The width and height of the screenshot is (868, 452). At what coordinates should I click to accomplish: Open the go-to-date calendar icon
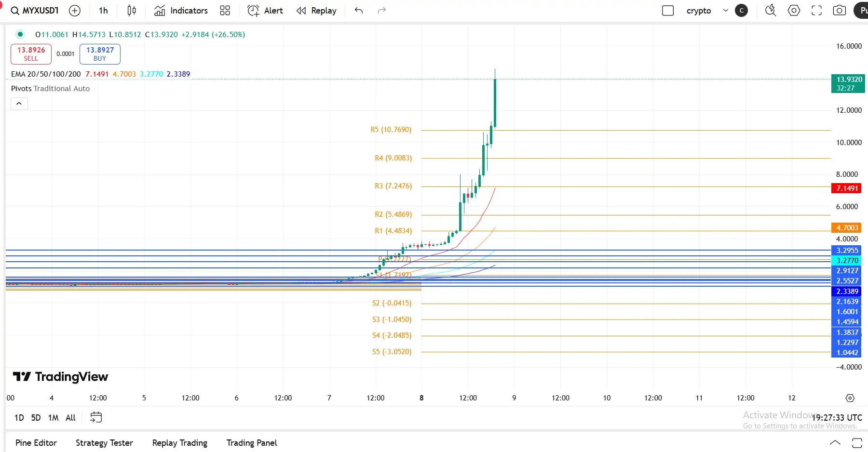[96, 417]
